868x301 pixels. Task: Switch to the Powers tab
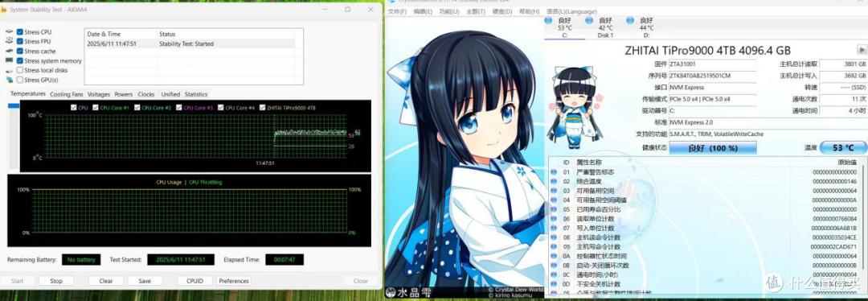click(124, 94)
